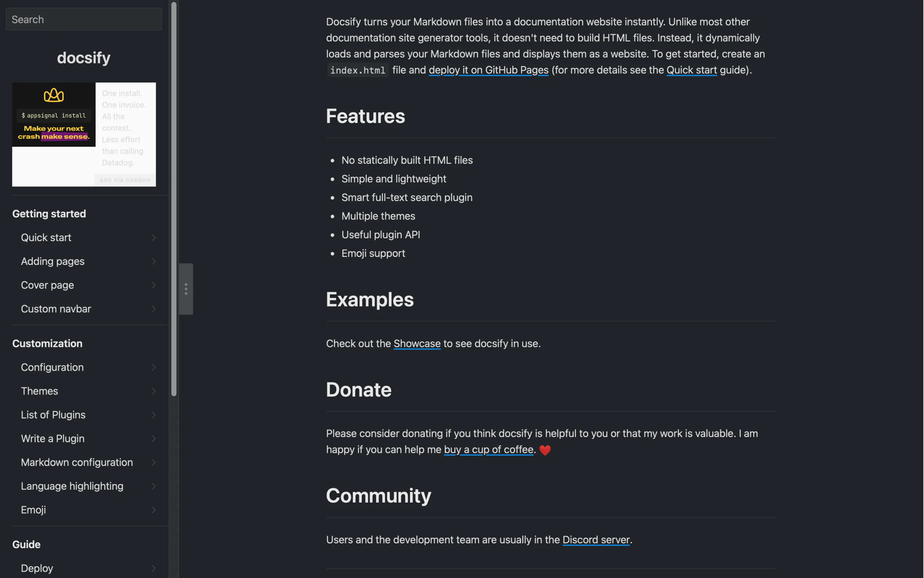Viewport: 924px width, 578px height.
Task: Click the chevron beside Cover page
Action: tap(154, 285)
